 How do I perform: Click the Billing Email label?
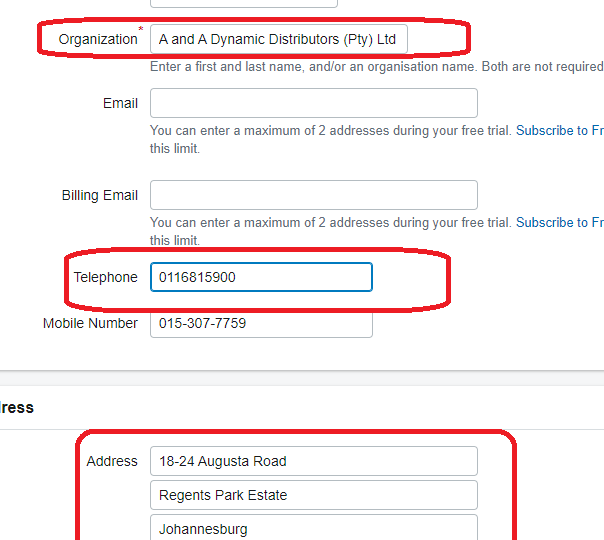pyautogui.click(x=100, y=195)
